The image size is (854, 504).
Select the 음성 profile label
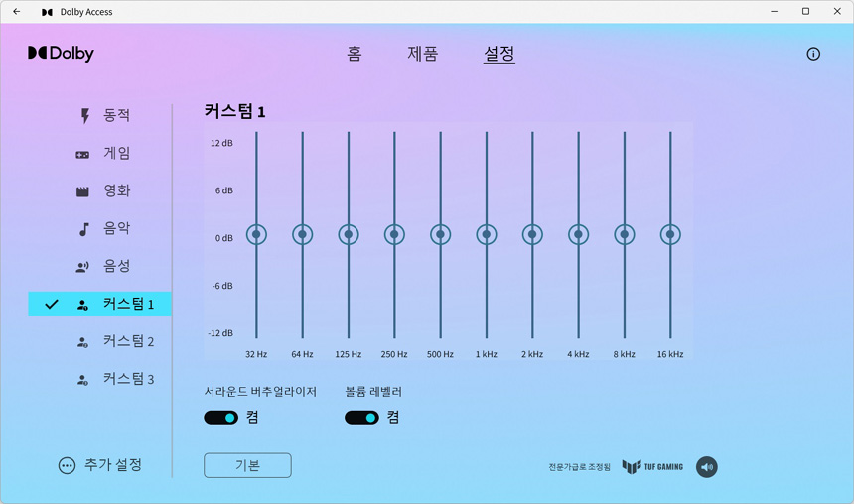pyautogui.click(x=116, y=266)
